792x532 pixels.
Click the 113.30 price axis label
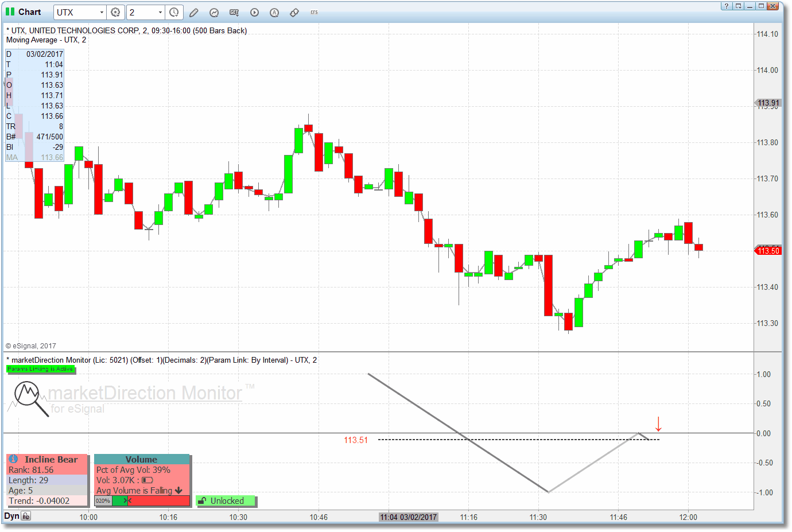tap(767, 323)
